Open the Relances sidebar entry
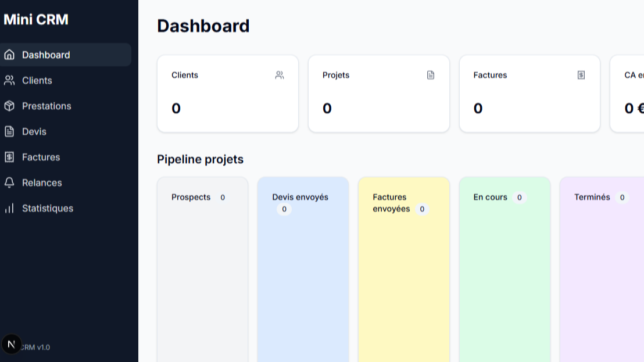 [42, 182]
